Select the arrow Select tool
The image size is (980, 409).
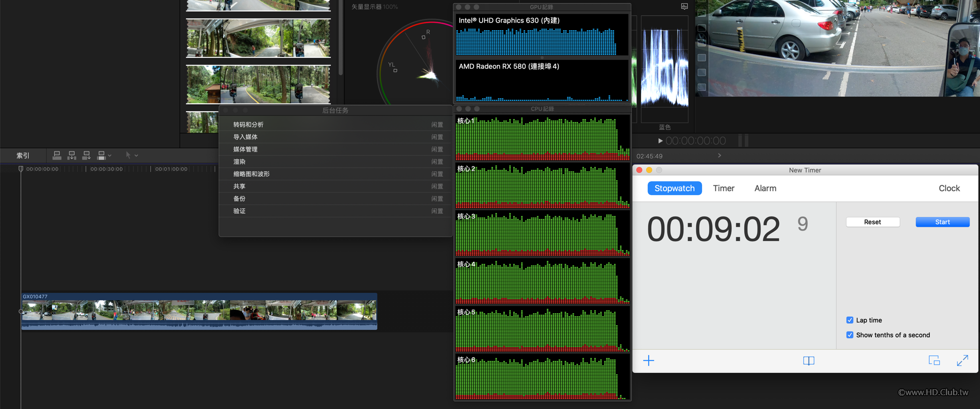pyautogui.click(x=128, y=155)
